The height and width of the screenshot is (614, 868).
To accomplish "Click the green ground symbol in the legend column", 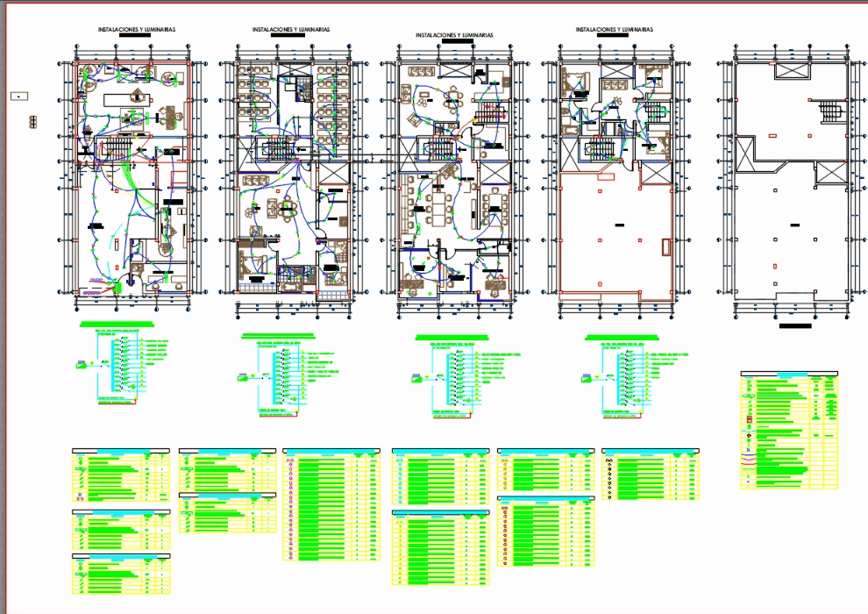I will [748, 426].
